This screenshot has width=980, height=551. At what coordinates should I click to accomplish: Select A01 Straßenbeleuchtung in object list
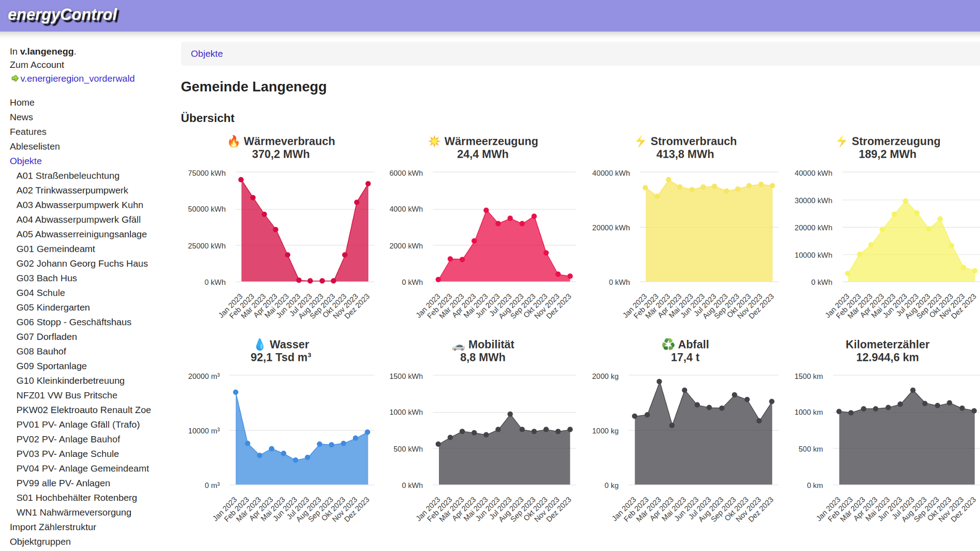(68, 176)
